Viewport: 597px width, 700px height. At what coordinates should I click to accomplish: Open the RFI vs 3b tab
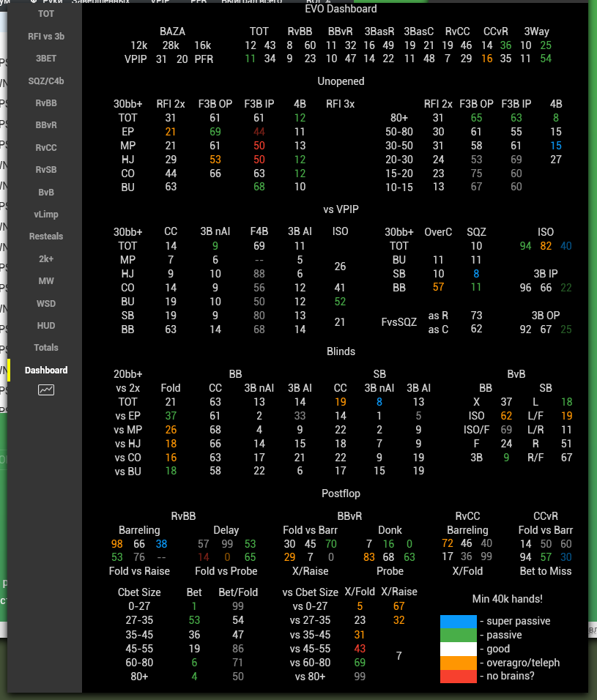(x=46, y=36)
